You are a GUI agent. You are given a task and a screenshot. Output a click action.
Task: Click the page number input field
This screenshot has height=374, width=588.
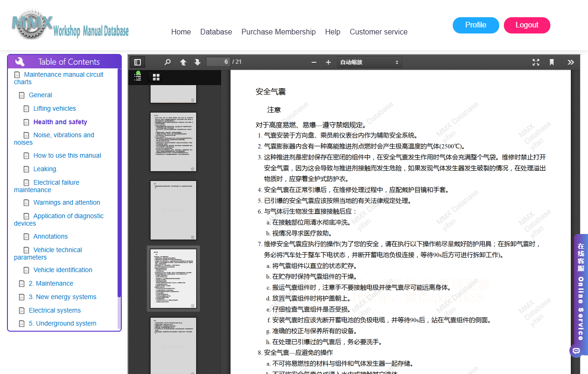[x=218, y=62]
